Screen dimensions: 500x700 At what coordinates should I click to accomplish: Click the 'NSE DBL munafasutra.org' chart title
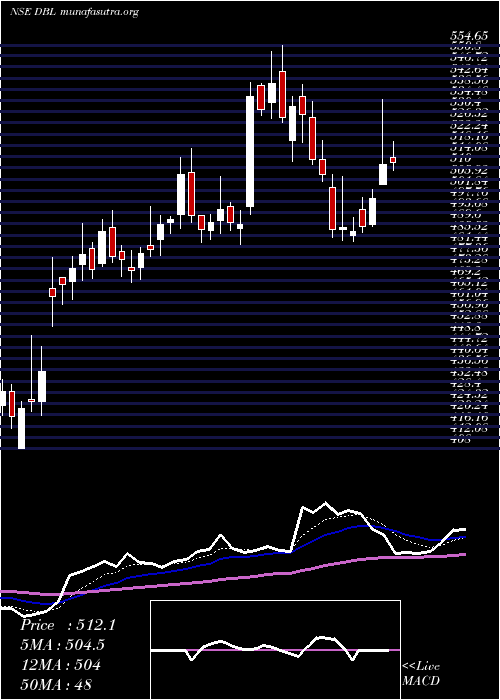click(74, 12)
